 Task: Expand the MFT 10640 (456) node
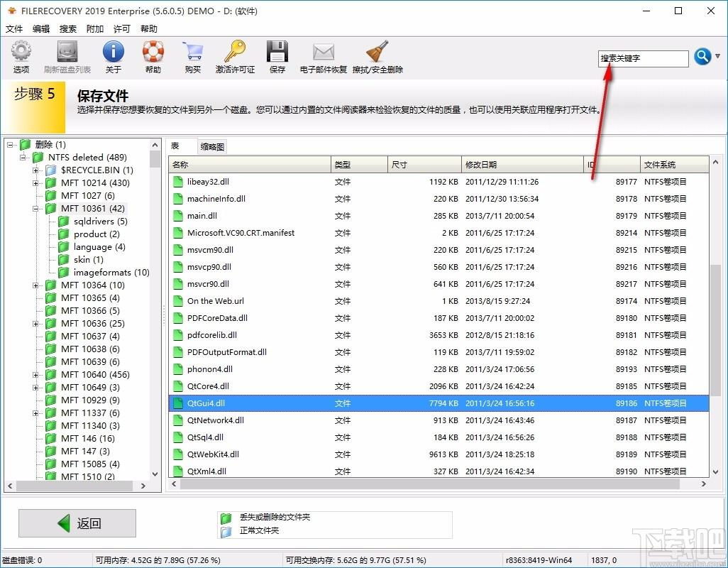pyautogui.click(x=35, y=375)
